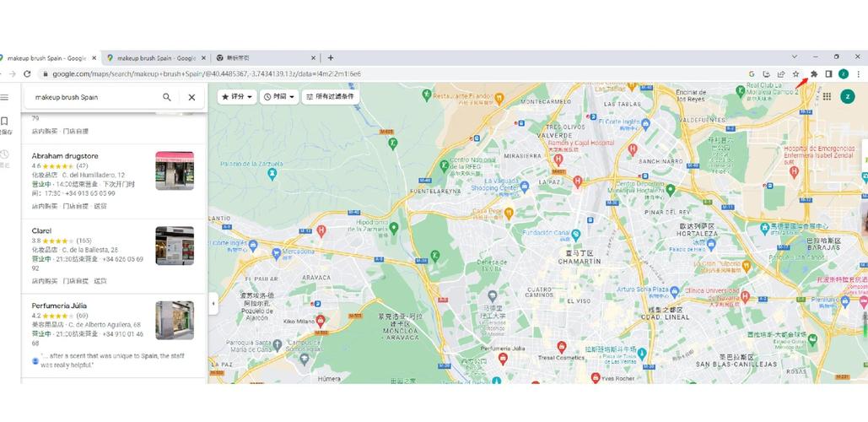The width and height of the screenshot is (868, 422).
Task: Click the share page icon
Action: point(781,73)
